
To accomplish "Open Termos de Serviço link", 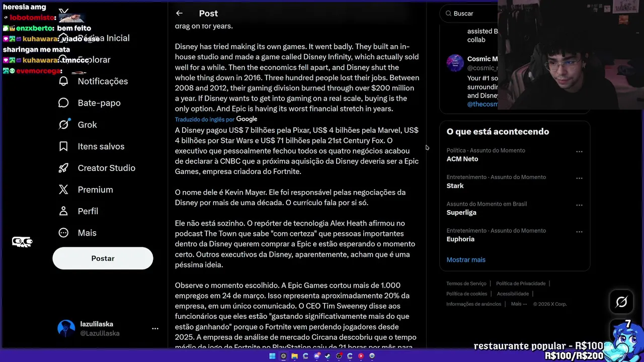I will [x=466, y=284].
